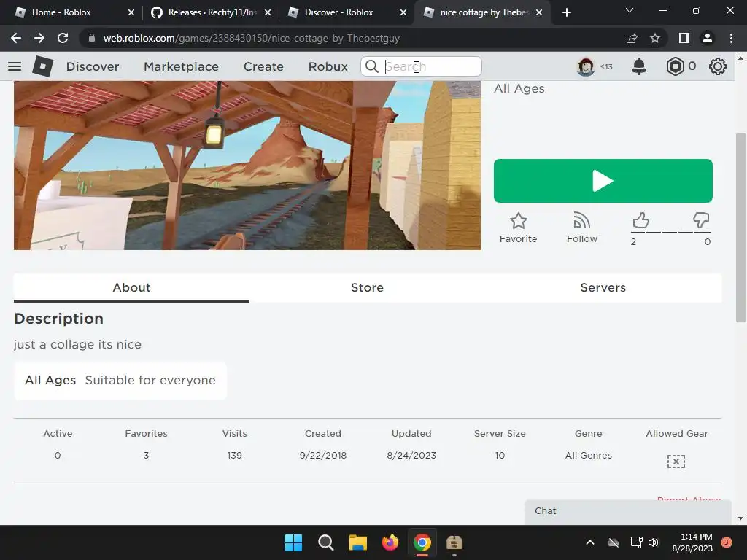Click the All Genres genre link
Image resolution: width=747 pixels, height=560 pixels.
[x=589, y=455]
